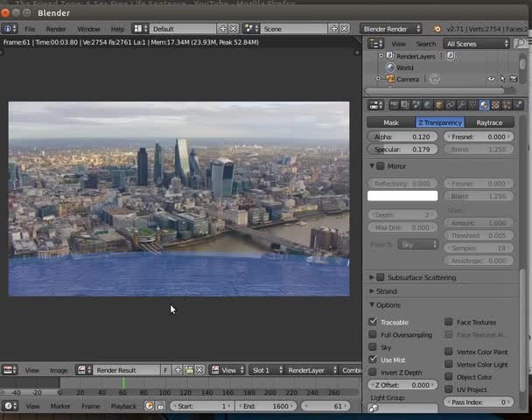Switch to World properties tab icon
Viewport: 532px width, 420px height.
pyautogui.click(x=428, y=105)
